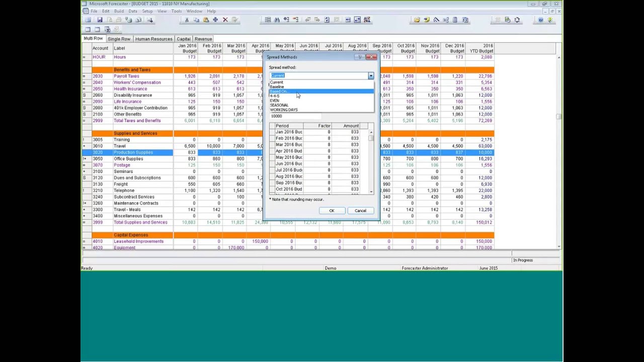This screenshot has width=644, height=362.
Task: Choose WORKING DAYS spread method
Action: [321, 110]
